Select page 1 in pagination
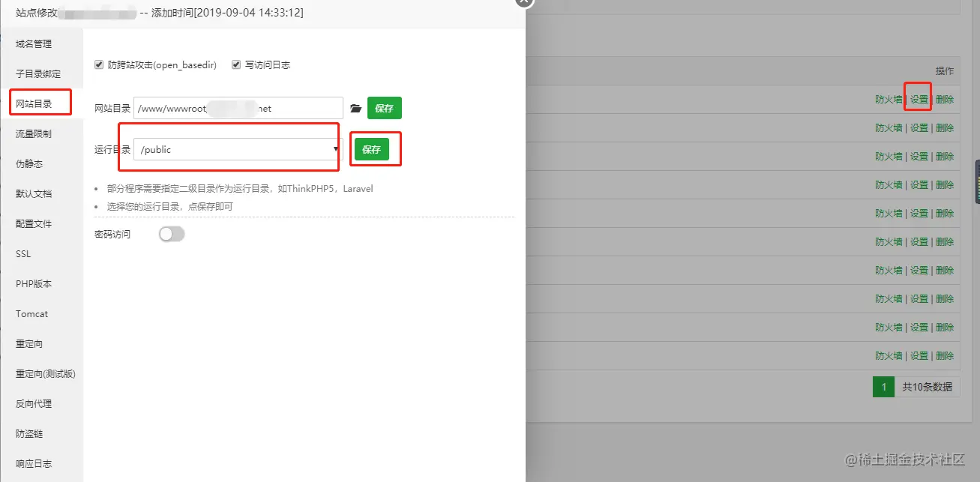This screenshot has height=482, width=980. click(x=883, y=387)
